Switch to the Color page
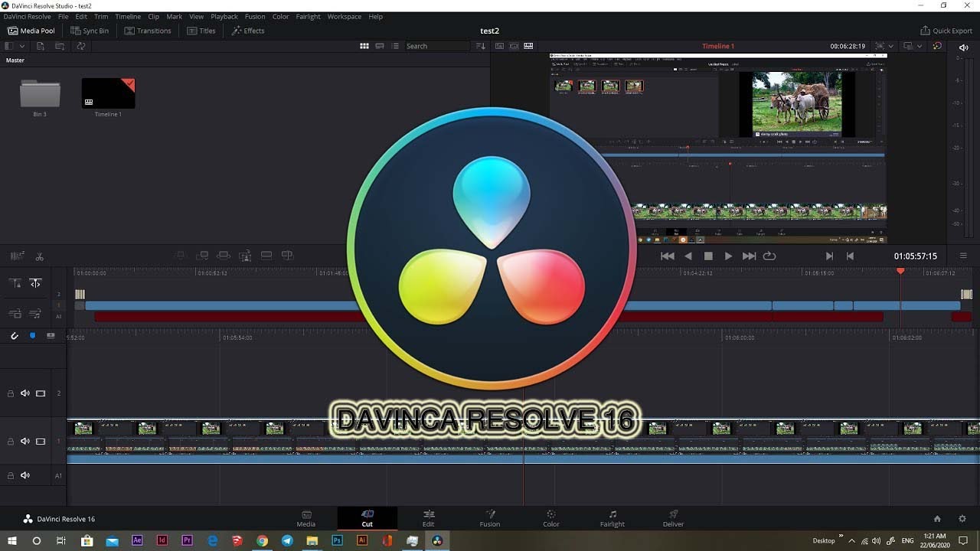This screenshot has width=980, height=551. coord(551,518)
